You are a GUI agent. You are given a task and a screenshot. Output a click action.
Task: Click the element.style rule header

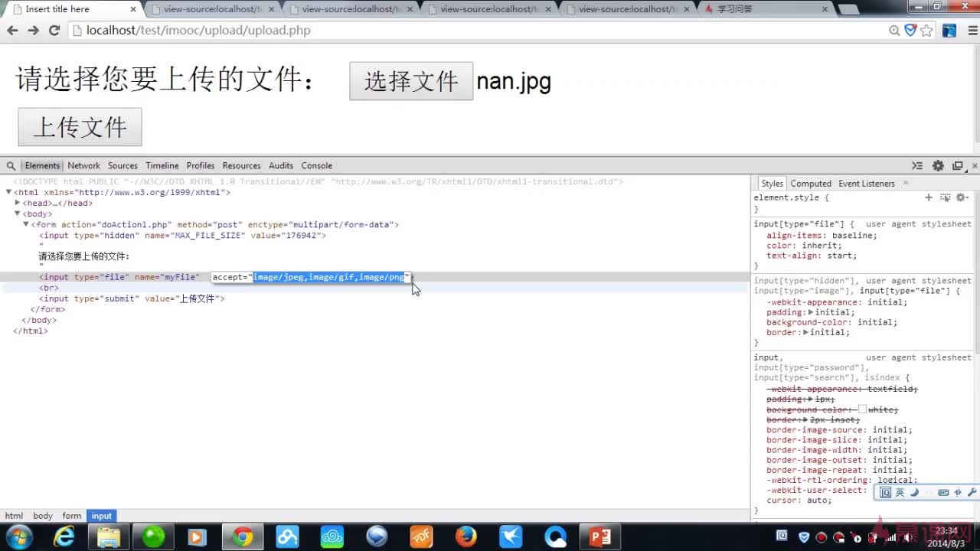click(792, 197)
